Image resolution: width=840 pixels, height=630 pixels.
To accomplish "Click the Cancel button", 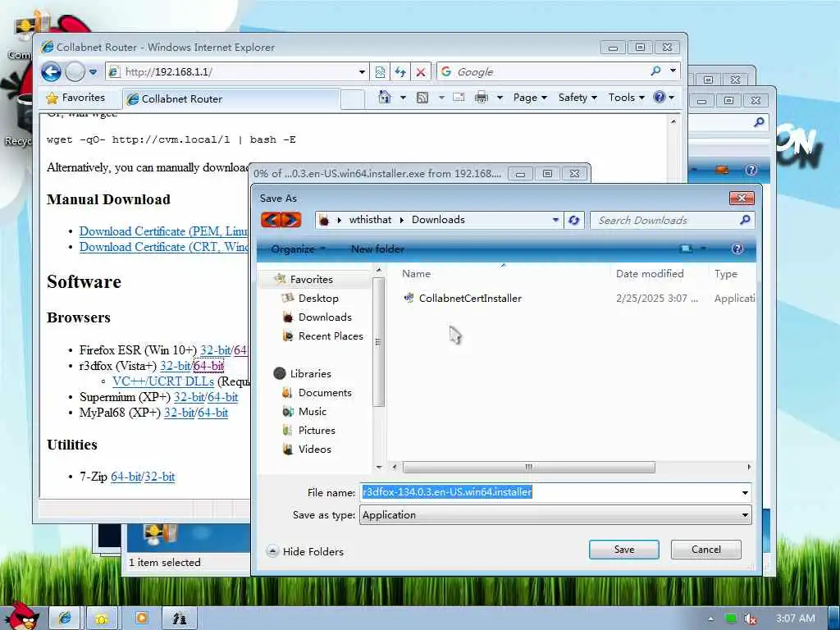I will [x=706, y=550].
